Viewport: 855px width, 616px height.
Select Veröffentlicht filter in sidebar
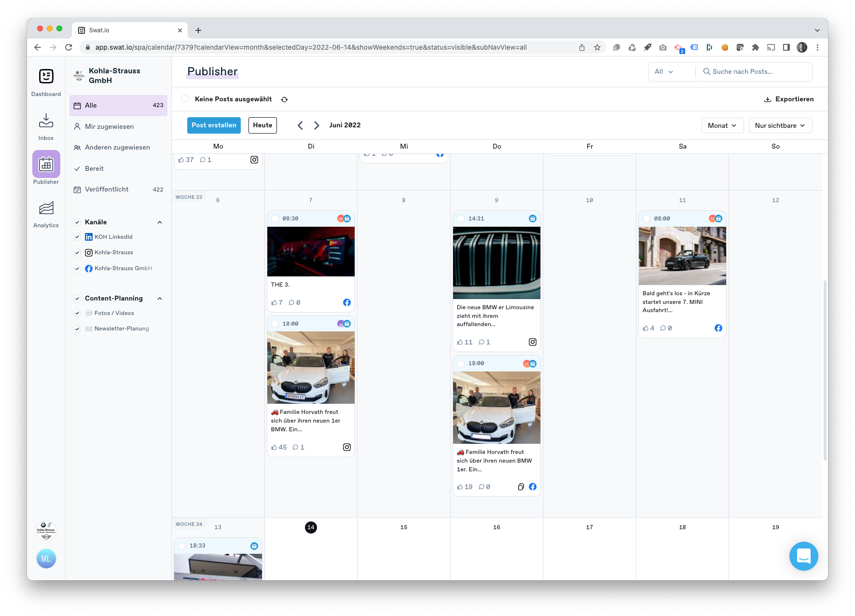pyautogui.click(x=107, y=190)
